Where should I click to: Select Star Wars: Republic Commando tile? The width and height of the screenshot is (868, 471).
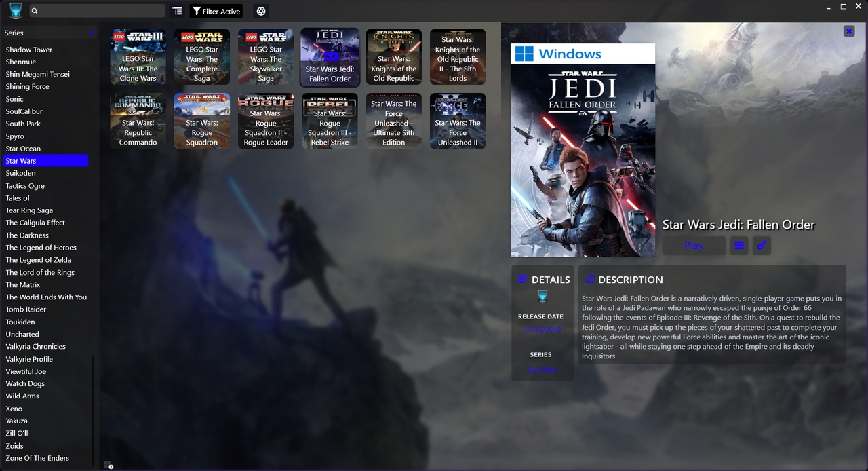point(138,121)
